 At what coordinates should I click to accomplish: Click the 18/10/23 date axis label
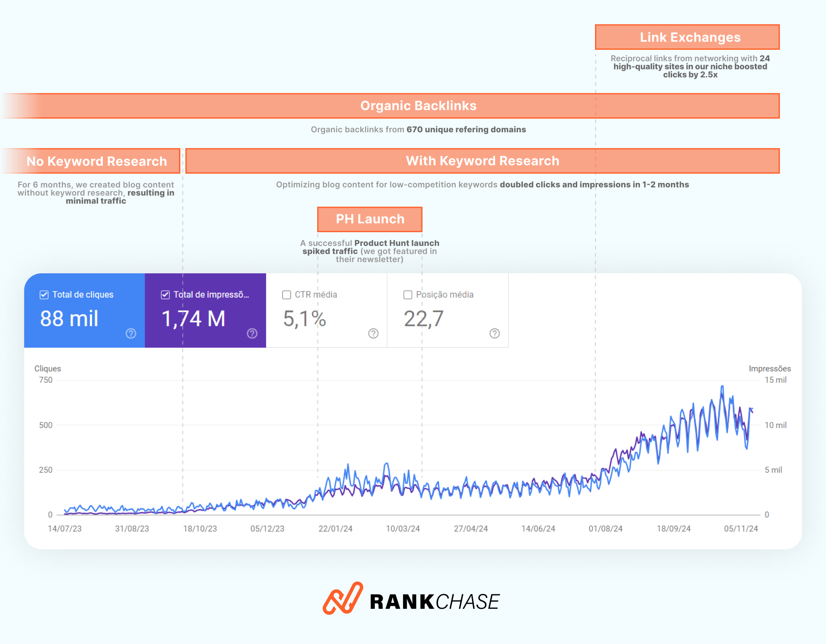[200, 529]
